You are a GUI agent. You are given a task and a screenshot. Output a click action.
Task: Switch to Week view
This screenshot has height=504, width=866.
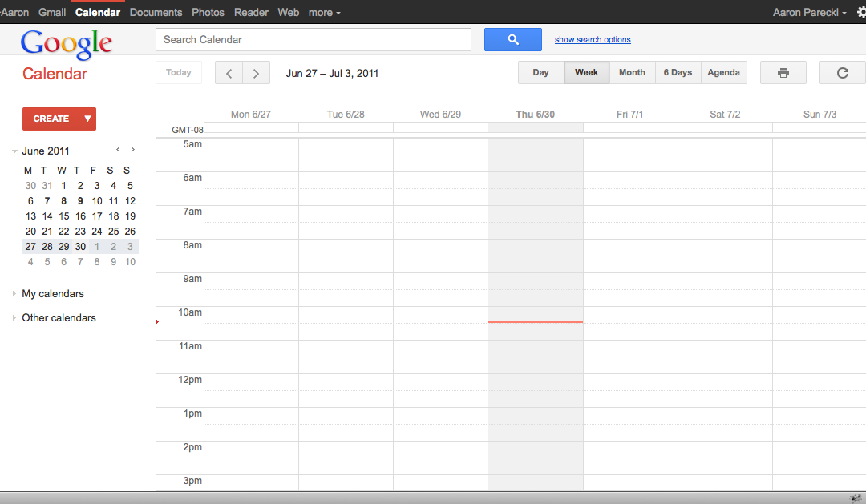586,72
